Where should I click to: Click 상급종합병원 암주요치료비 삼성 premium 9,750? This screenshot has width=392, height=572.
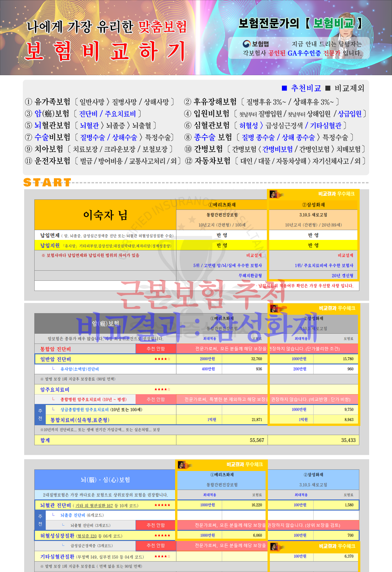click(x=349, y=410)
